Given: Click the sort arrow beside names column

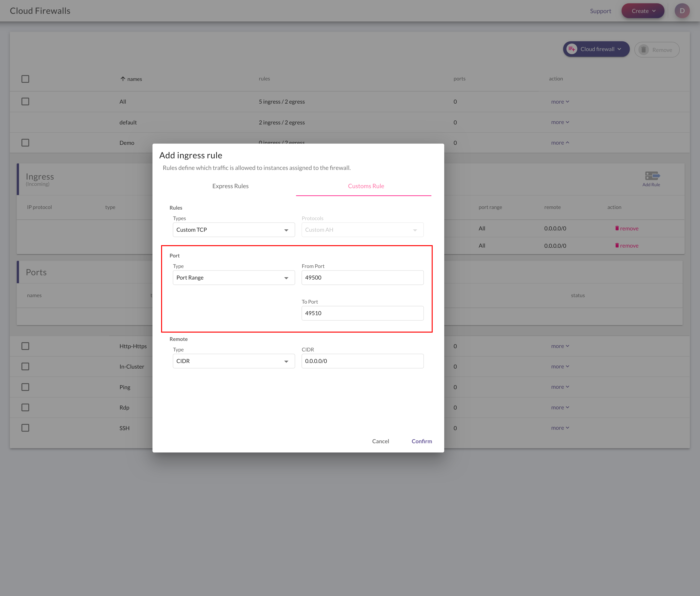Looking at the screenshot, I should pos(123,79).
